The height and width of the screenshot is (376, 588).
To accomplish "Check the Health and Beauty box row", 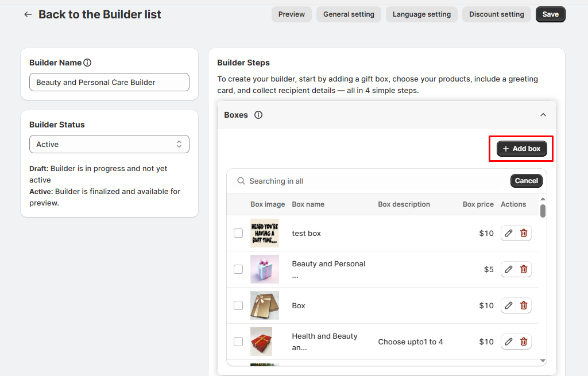I will coord(238,342).
